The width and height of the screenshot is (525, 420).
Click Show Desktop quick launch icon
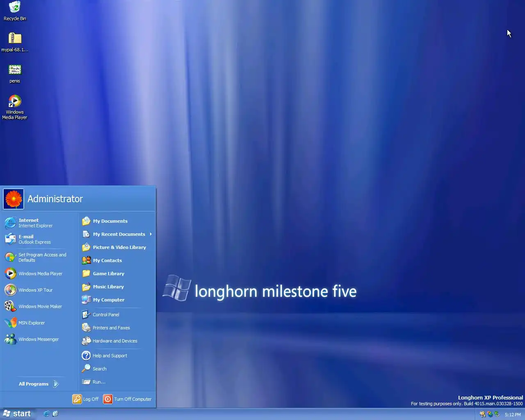55,414
